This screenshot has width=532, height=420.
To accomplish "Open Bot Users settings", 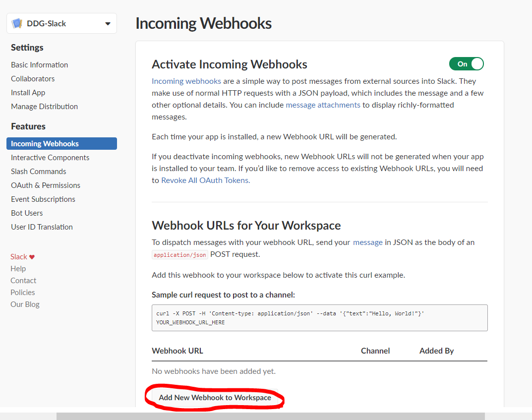I will (27, 213).
